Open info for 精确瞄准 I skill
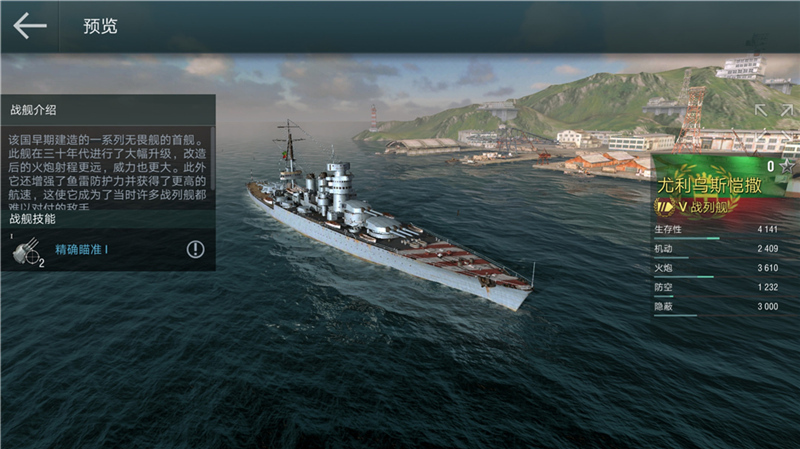800x449 pixels. coord(195,250)
